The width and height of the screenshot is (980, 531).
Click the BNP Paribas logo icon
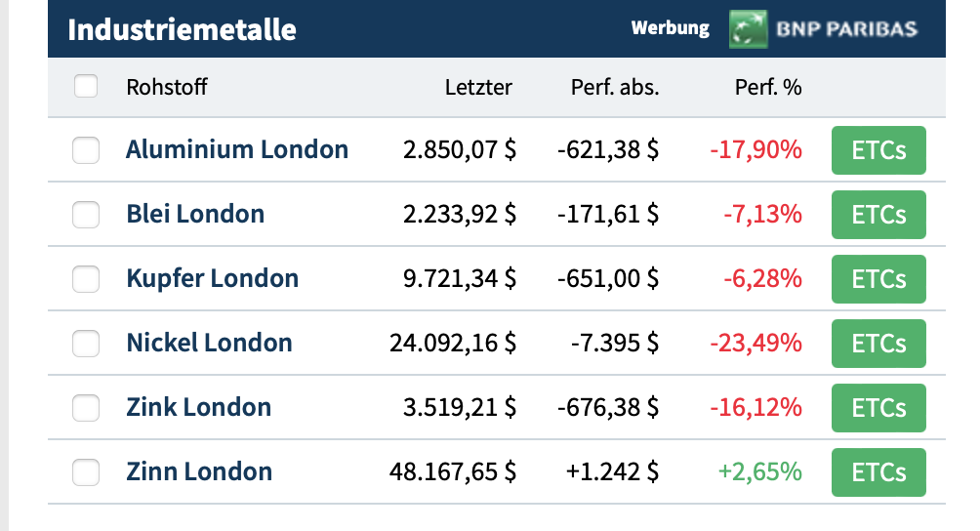click(748, 29)
